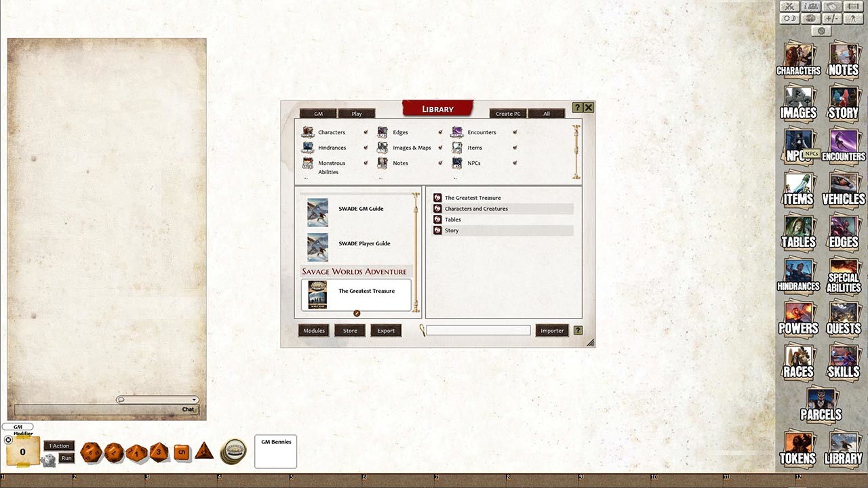
Task: Toggle visibility of the Hindrances library category
Action: tap(366, 148)
